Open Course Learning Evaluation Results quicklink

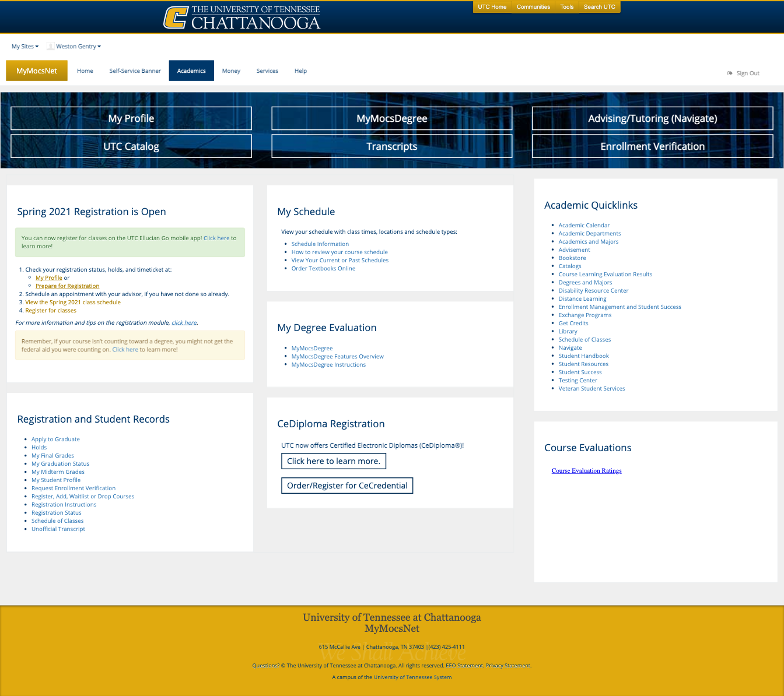[x=605, y=275]
